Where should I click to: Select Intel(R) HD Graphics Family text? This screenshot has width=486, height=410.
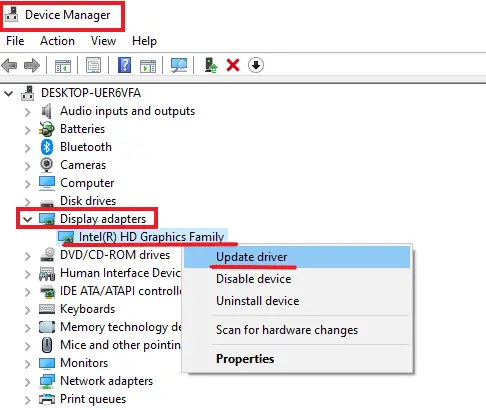click(151, 237)
